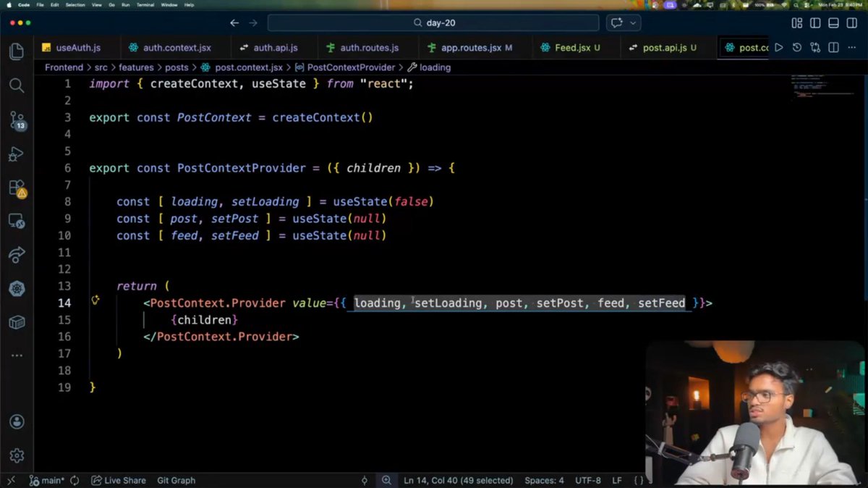Click the Synchronize Changes icon in status bar
This screenshot has height=488, width=868.
coord(76,480)
